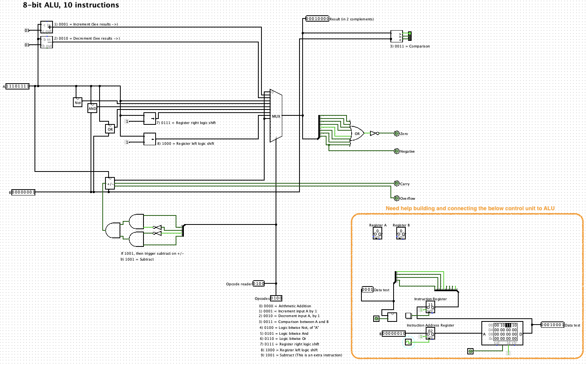Click the '1) 0001 = Increment (See results ->)' label

86,24
